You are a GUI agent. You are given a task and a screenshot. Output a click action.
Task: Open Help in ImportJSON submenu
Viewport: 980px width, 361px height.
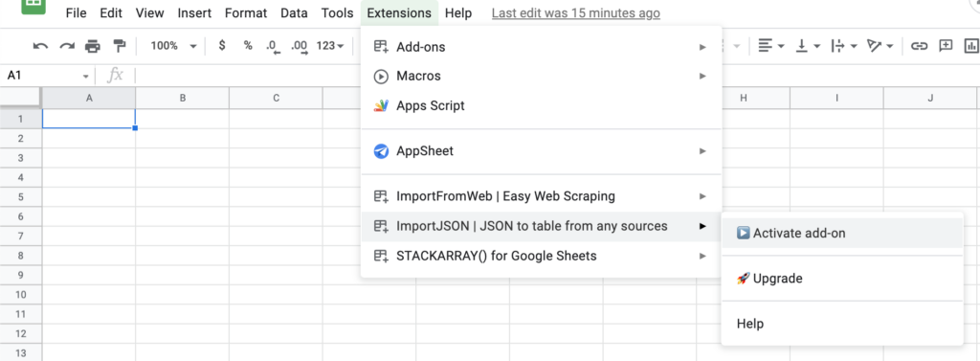pyautogui.click(x=842, y=324)
